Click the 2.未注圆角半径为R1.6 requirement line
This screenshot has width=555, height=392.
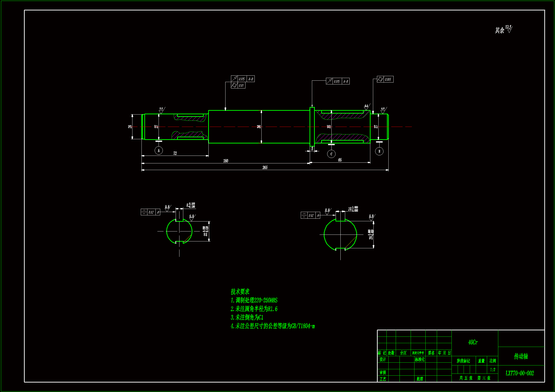pos(254,309)
